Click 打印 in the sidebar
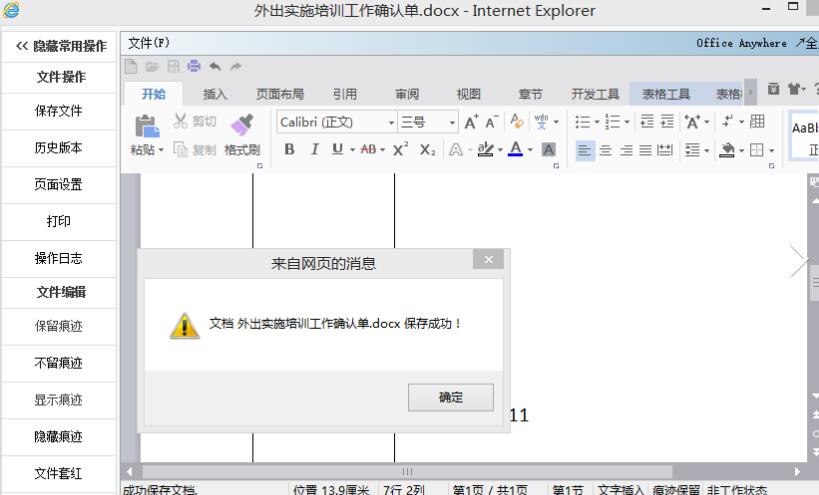This screenshot has width=819, height=495. (58, 221)
